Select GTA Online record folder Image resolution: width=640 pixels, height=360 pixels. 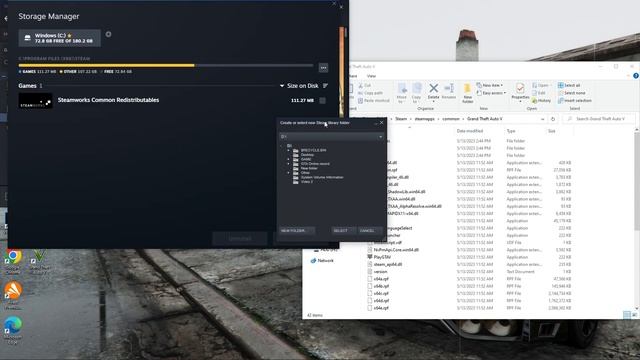315,164
